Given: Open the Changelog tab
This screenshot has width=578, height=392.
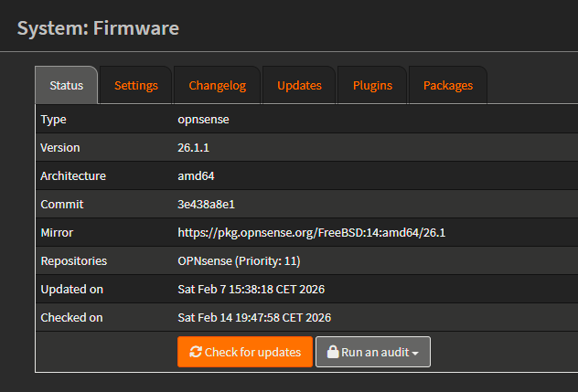Looking at the screenshot, I should point(217,85).
